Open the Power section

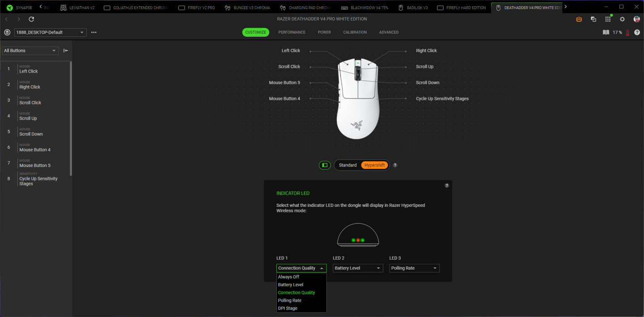pos(324,32)
